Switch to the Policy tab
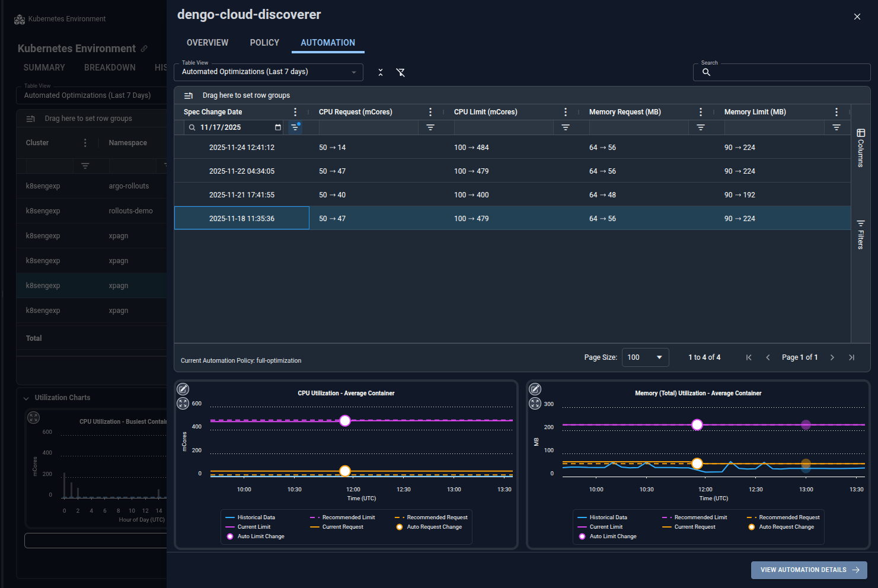This screenshot has height=588, width=878. 264,43
